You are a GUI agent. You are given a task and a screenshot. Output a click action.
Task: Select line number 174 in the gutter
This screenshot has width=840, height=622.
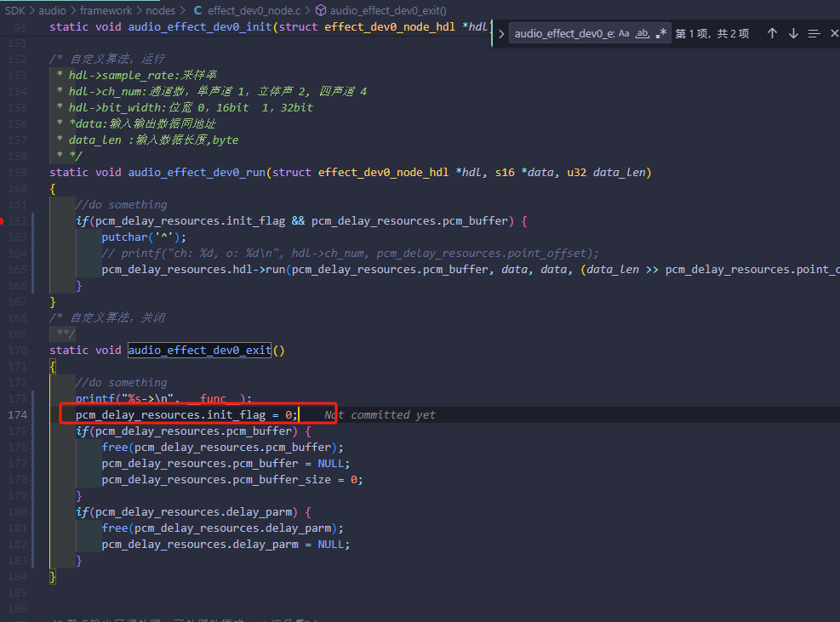pyautogui.click(x=17, y=414)
